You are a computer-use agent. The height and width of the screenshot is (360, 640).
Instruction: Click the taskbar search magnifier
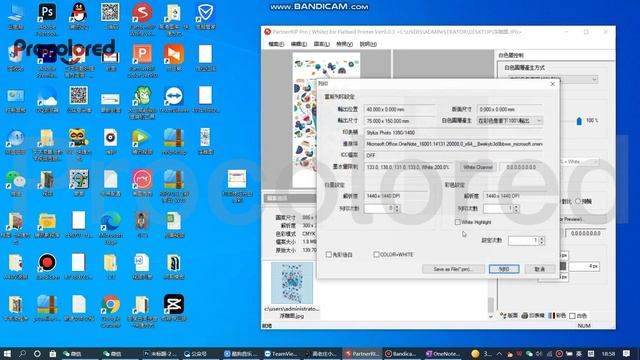(22, 353)
